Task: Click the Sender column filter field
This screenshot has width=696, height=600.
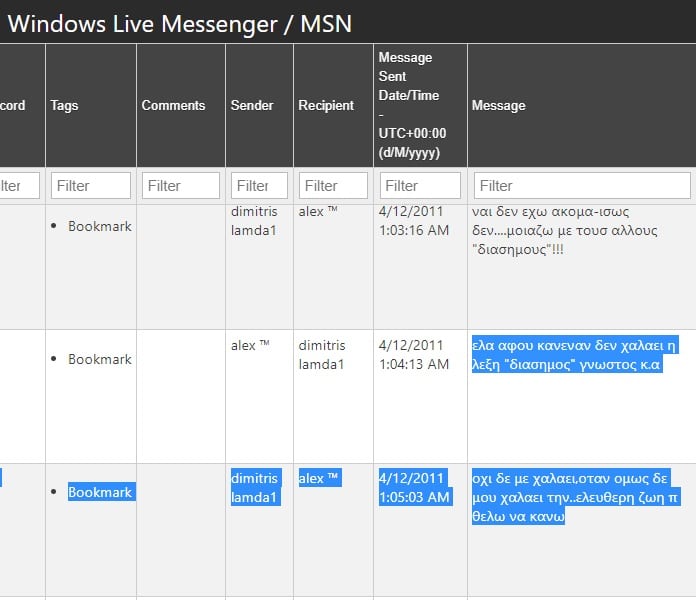Action: tap(259, 186)
